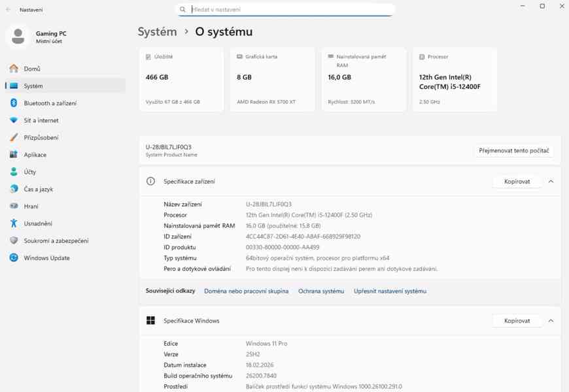Open Windows Update
This screenshot has height=392, width=569.
[47, 257]
